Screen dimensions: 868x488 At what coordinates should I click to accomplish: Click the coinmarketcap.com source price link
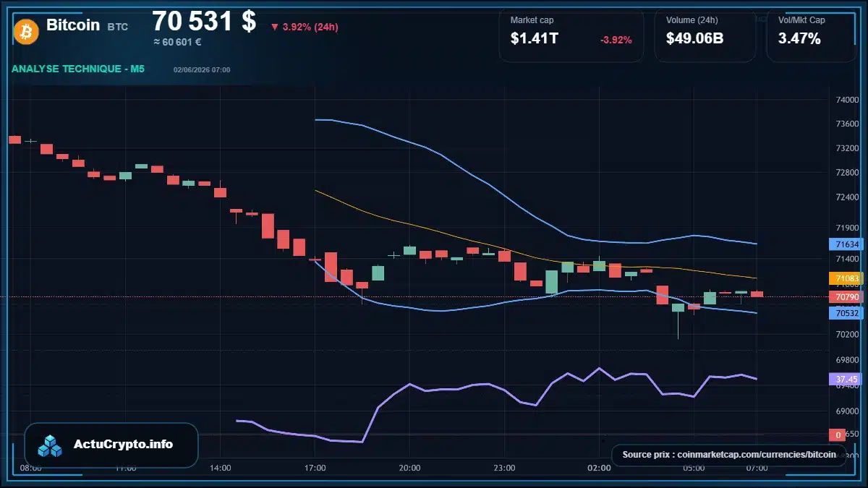[x=729, y=455]
